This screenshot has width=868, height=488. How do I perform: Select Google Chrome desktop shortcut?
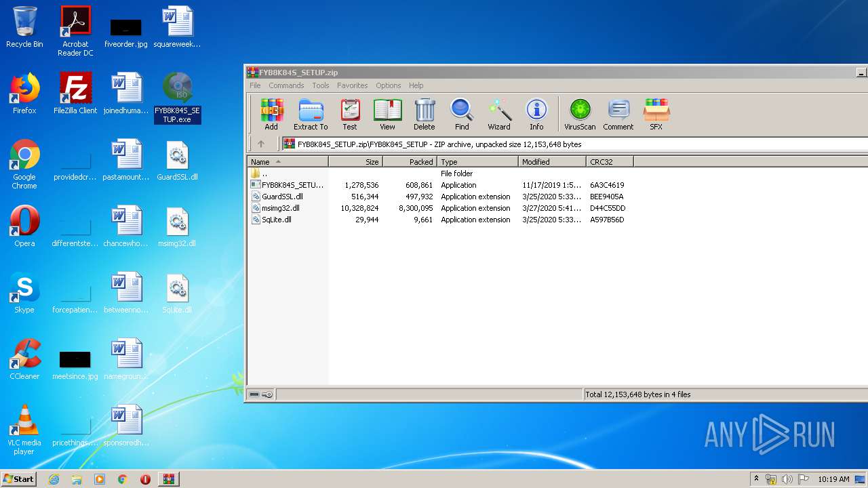click(24, 165)
